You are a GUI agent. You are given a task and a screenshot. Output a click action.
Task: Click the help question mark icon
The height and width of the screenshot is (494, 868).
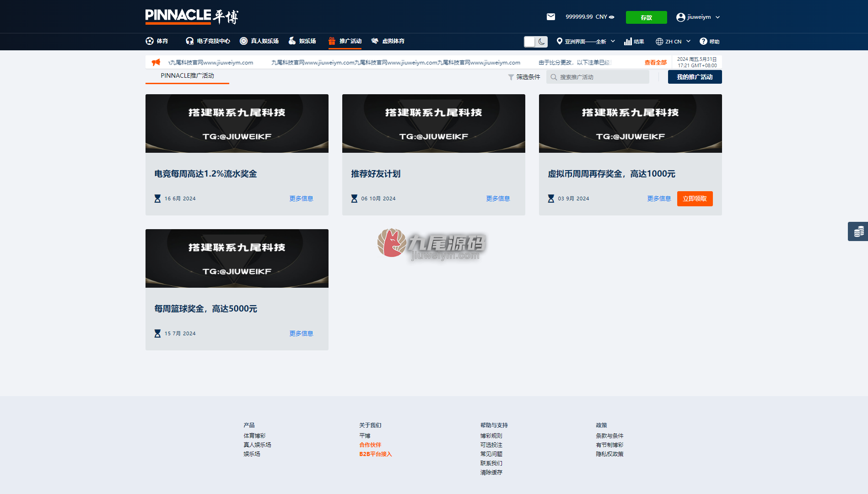click(703, 41)
